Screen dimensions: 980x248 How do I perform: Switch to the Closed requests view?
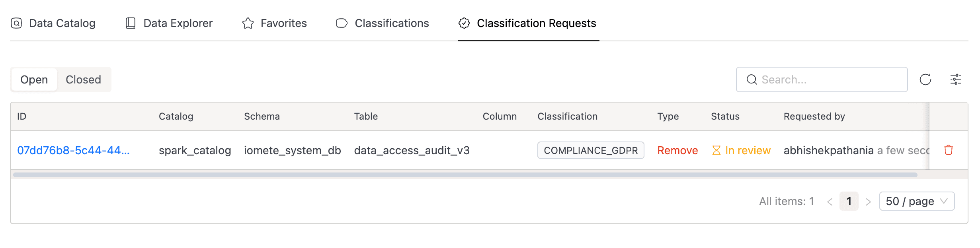83,79
